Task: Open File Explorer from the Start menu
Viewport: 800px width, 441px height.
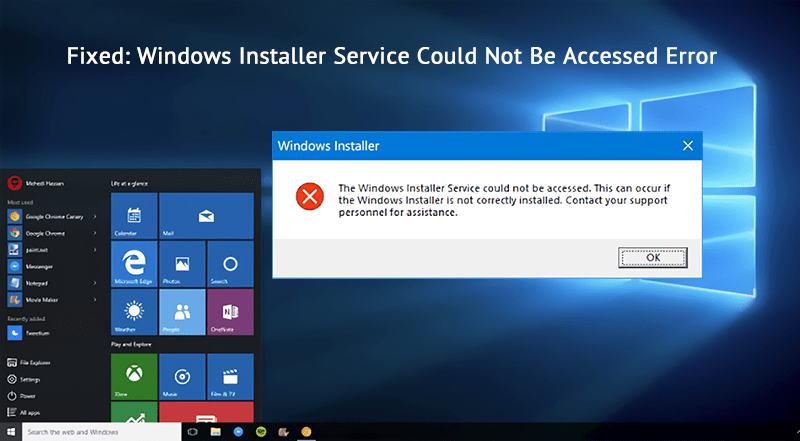Action: pyautogui.click(x=29, y=362)
